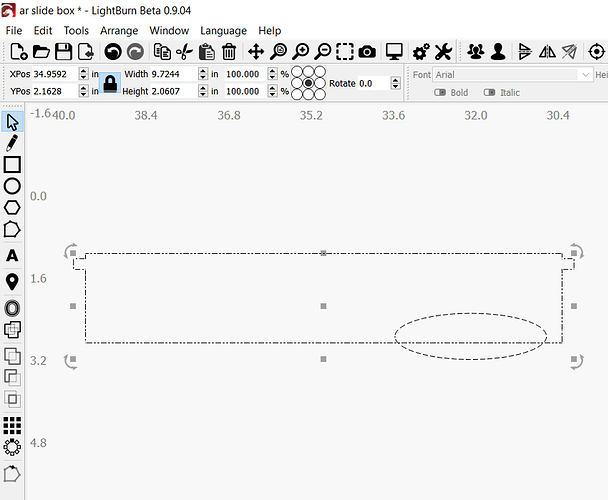Zoom to page icon
608x500 pixels.
pyautogui.click(x=278, y=52)
